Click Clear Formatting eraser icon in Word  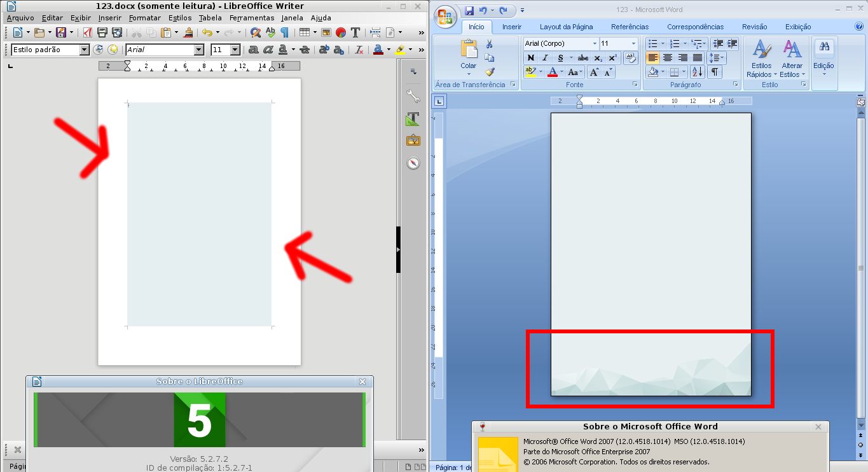[631, 58]
